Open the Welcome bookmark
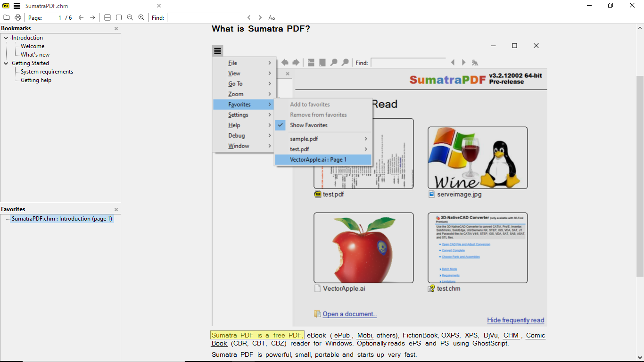644x362 pixels. tap(33, 46)
